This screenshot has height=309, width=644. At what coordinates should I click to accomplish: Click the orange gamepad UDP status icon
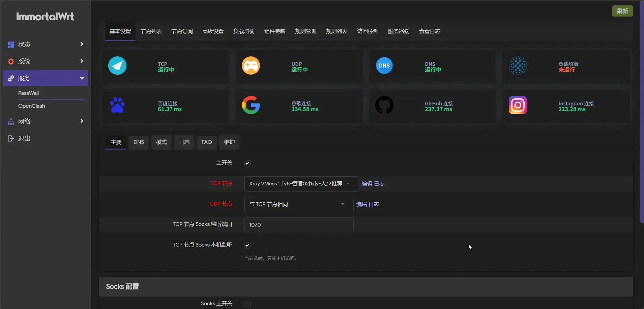pyautogui.click(x=251, y=66)
